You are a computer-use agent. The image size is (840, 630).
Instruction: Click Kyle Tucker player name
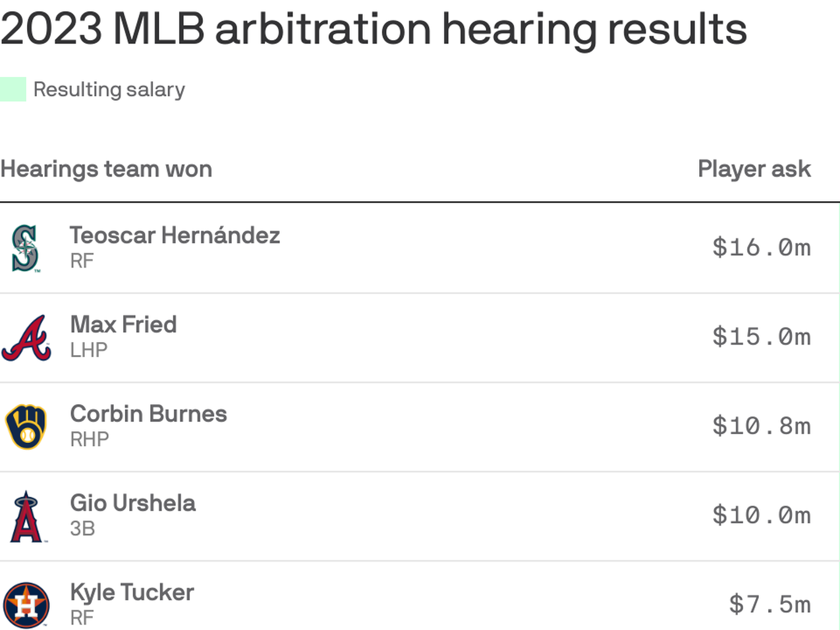coord(132,592)
